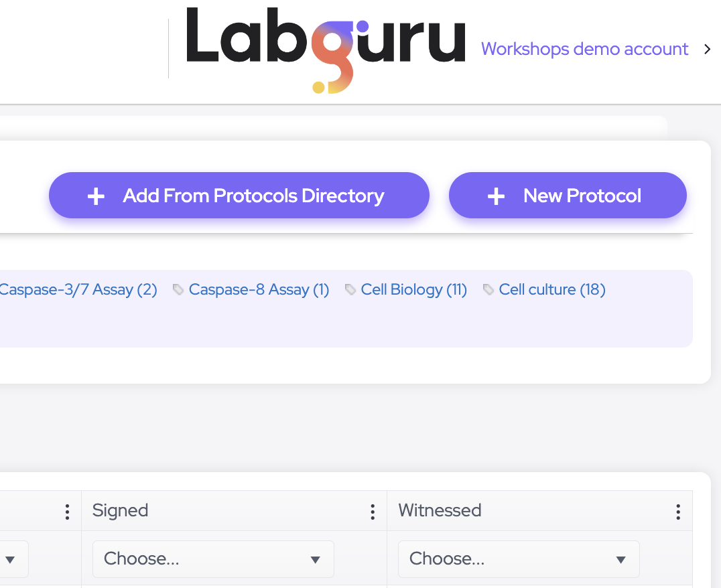Open the Witnessed column three-dot menu
721x588 pixels.
pyautogui.click(x=678, y=512)
